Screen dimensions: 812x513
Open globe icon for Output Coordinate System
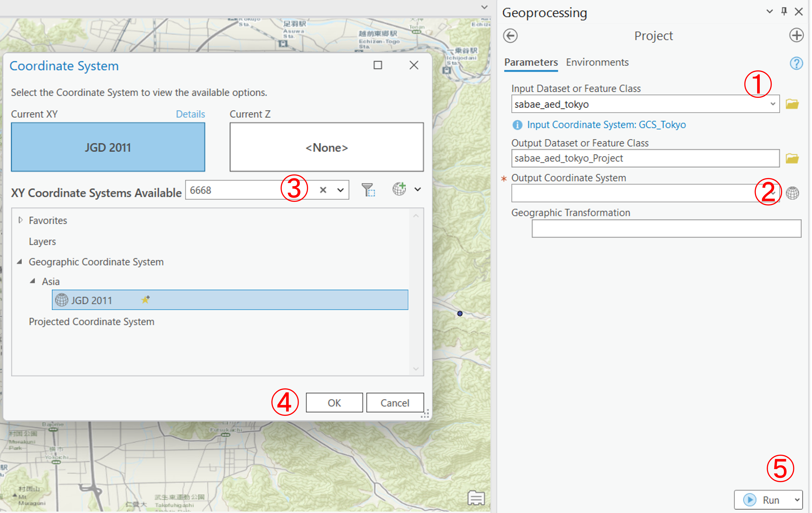[x=793, y=193]
